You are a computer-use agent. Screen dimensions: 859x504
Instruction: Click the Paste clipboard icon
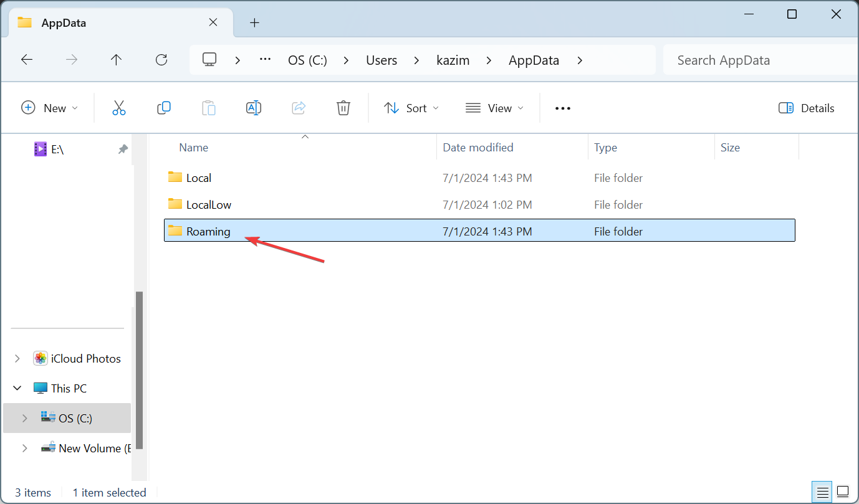point(209,108)
